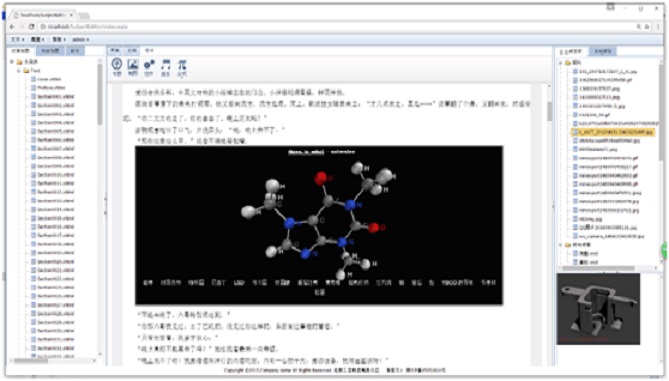
Task: Click the localhost address bar
Action: pyautogui.click(x=337, y=26)
